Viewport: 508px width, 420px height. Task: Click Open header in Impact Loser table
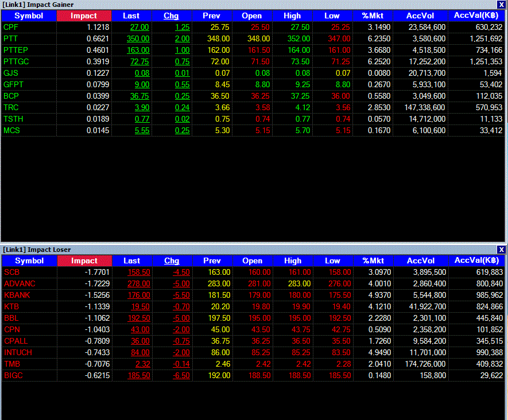253,260
